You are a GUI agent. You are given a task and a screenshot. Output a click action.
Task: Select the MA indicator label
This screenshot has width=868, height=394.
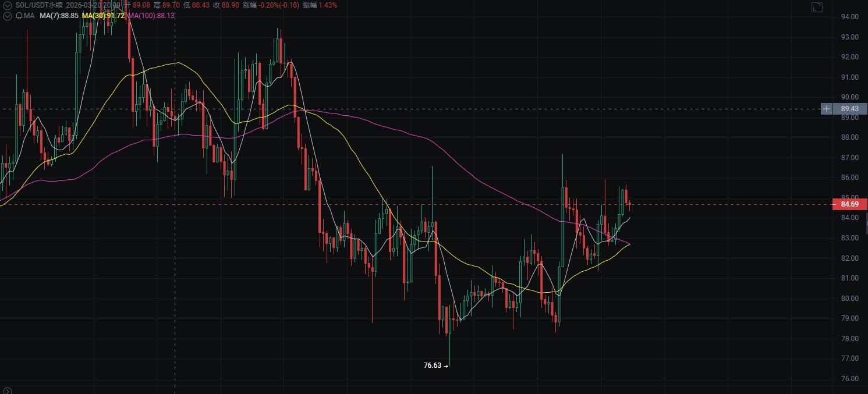click(29, 16)
